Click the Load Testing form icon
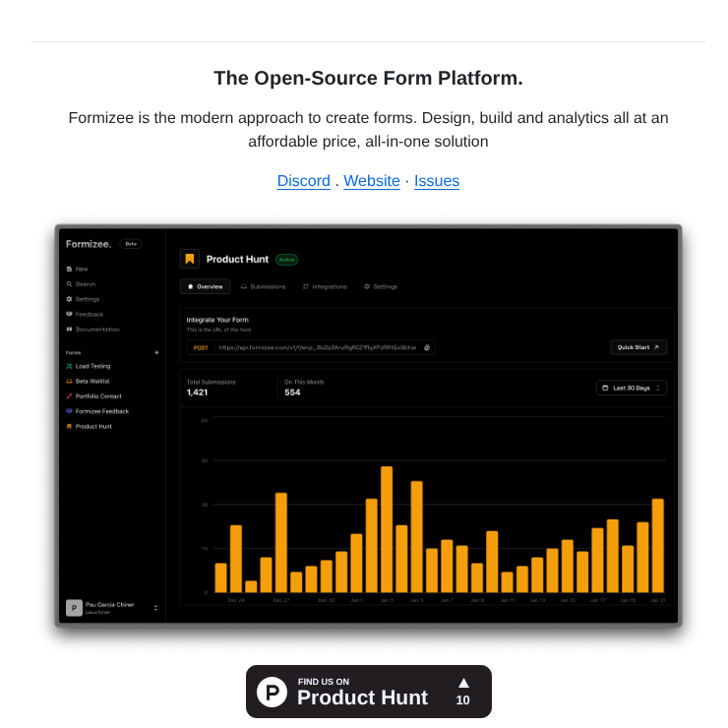Screen dimensions: 728x728 point(69,366)
